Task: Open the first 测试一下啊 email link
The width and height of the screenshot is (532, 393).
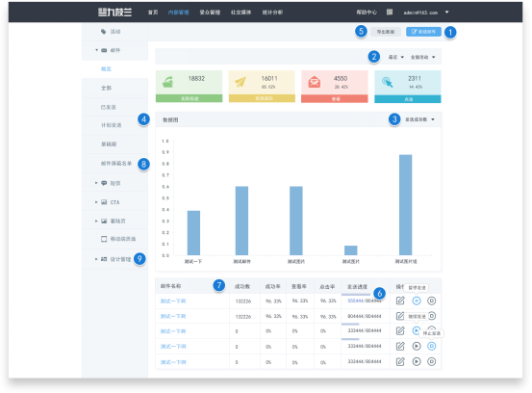Action: (x=173, y=301)
